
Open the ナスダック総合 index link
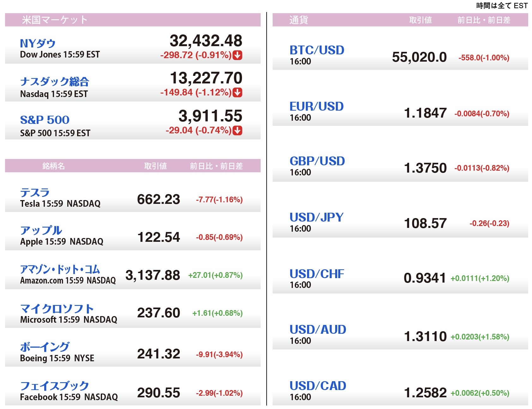54,82
